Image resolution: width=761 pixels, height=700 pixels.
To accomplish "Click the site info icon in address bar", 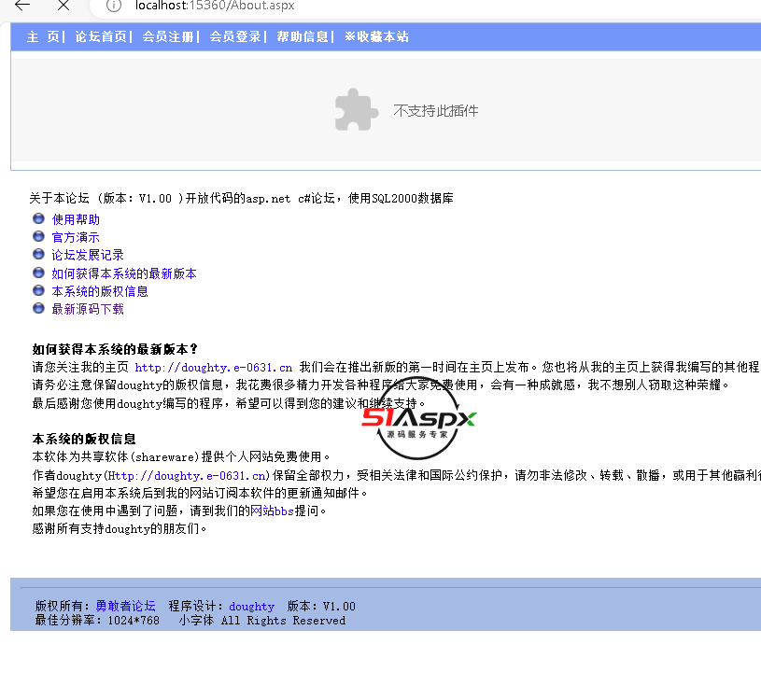I will click(x=114, y=6).
